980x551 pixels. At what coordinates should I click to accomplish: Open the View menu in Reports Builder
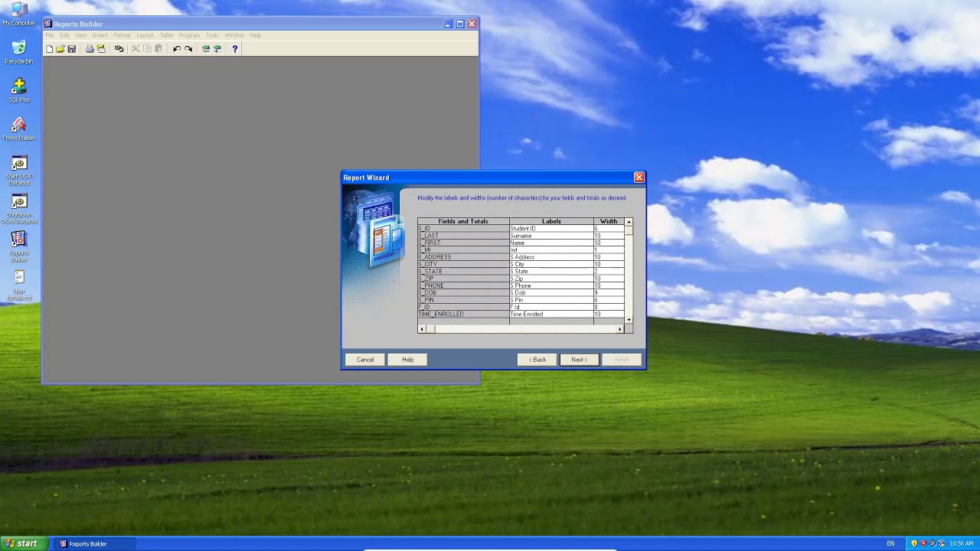click(80, 35)
